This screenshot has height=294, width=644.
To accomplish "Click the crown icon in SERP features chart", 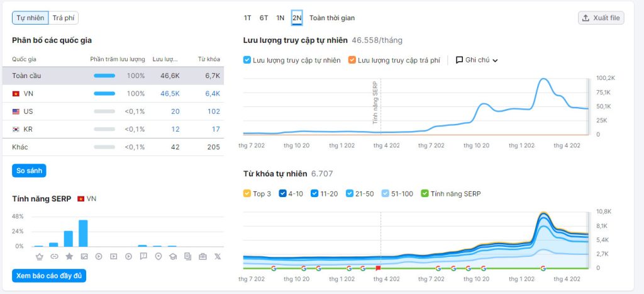I will (39, 256).
